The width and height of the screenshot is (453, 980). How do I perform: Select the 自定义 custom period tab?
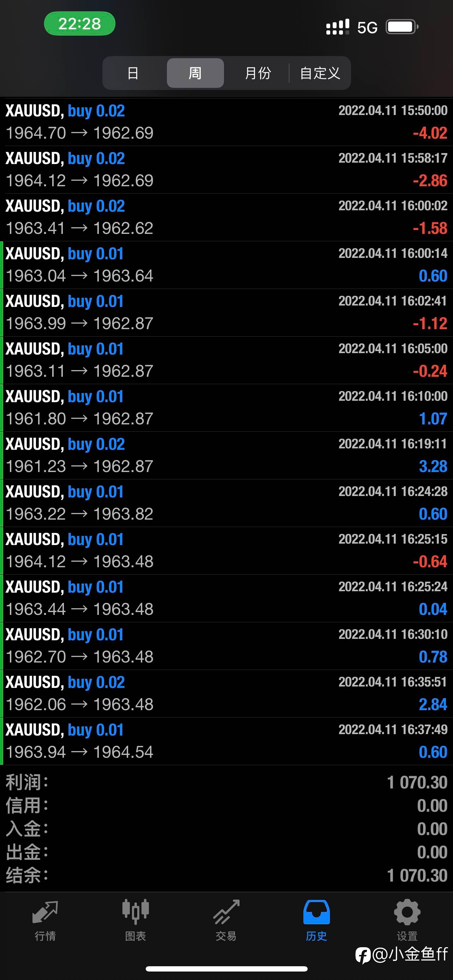pyautogui.click(x=320, y=73)
